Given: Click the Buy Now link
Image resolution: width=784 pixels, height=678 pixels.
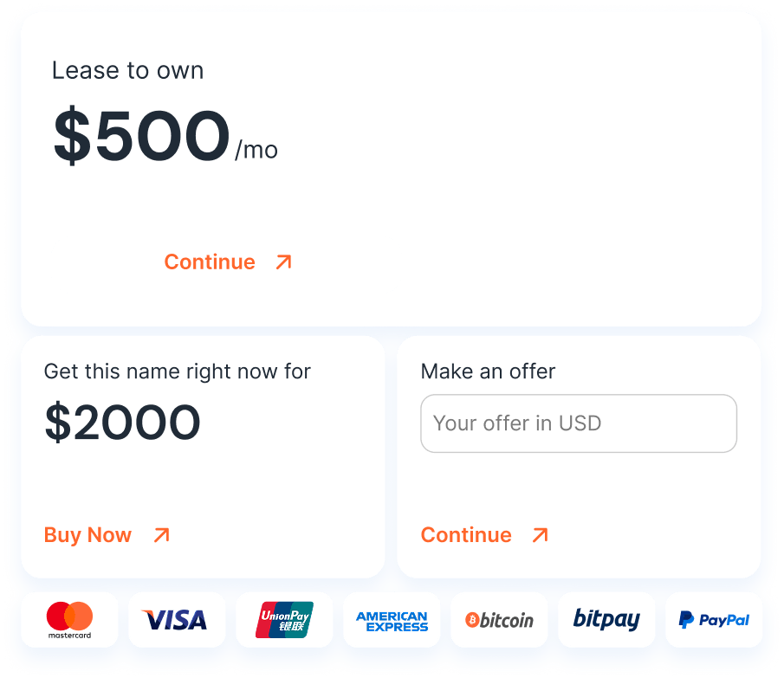Looking at the screenshot, I should [87, 535].
